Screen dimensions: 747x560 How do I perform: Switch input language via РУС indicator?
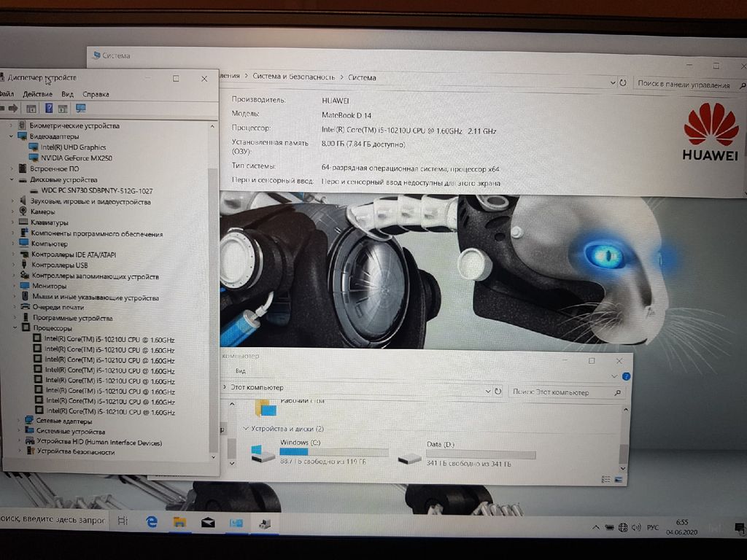653,527
